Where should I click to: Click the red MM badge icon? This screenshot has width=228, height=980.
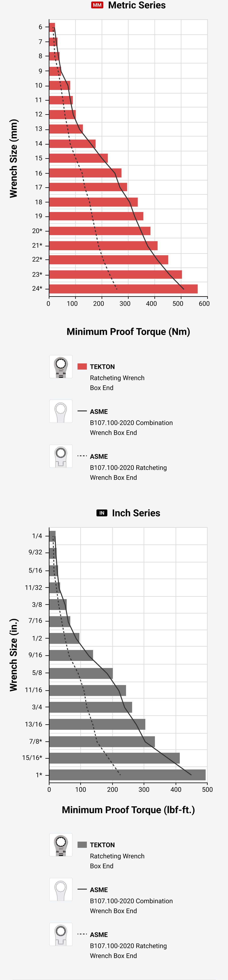97,5
